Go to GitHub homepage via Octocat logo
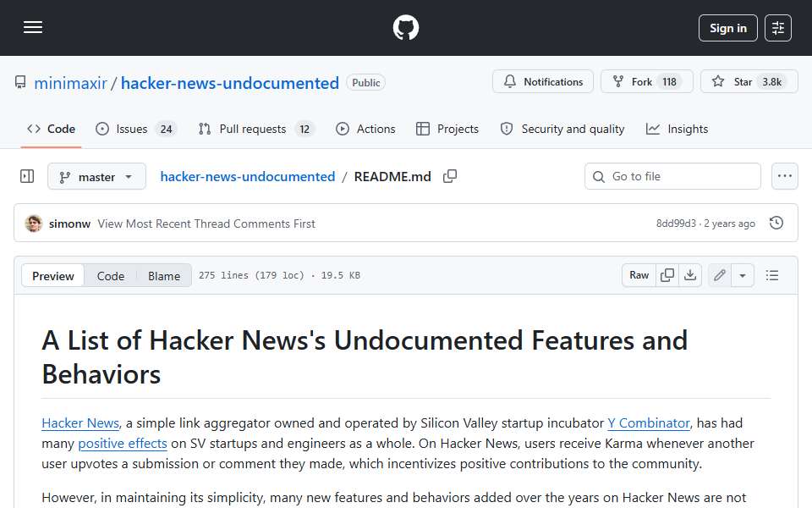The image size is (812, 508). tap(406, 27)
